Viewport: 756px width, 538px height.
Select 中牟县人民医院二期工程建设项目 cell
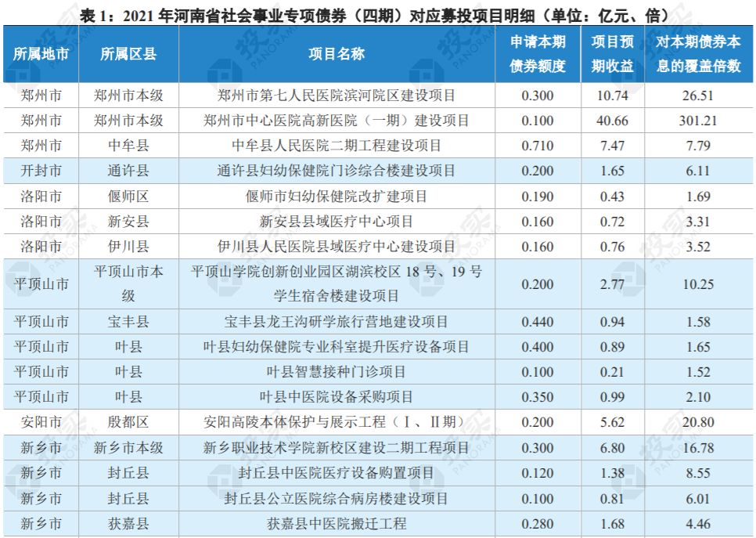[x=337, y=146]
